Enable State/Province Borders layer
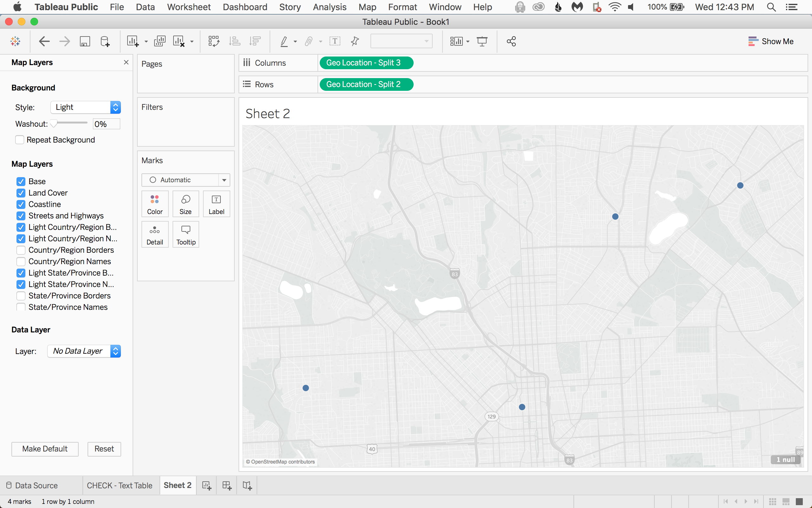 click(21, 296)
